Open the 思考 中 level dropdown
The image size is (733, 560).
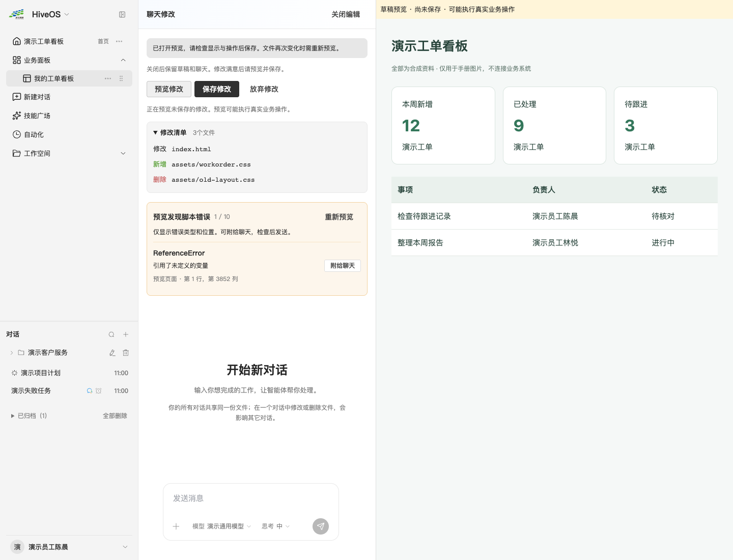point(276,526)
